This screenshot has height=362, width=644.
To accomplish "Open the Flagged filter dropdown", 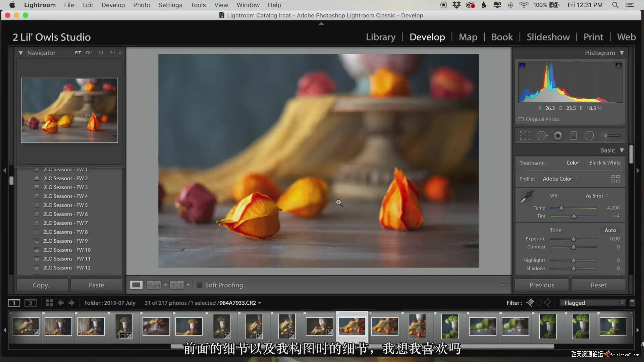I will pos(592,303).
